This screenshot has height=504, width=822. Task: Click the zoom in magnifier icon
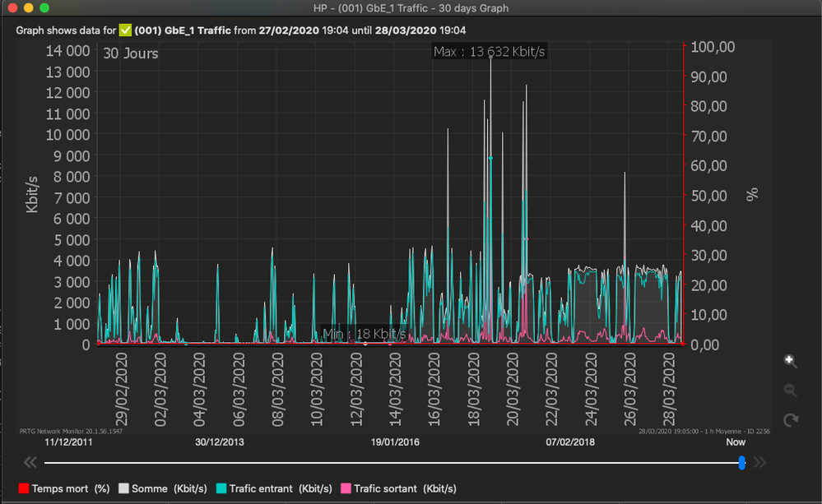(791, 361)
